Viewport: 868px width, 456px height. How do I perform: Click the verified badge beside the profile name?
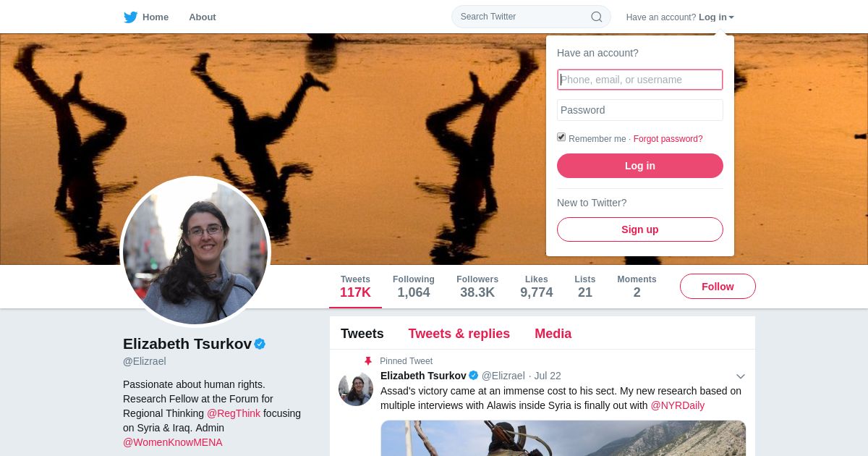point(260,344)
